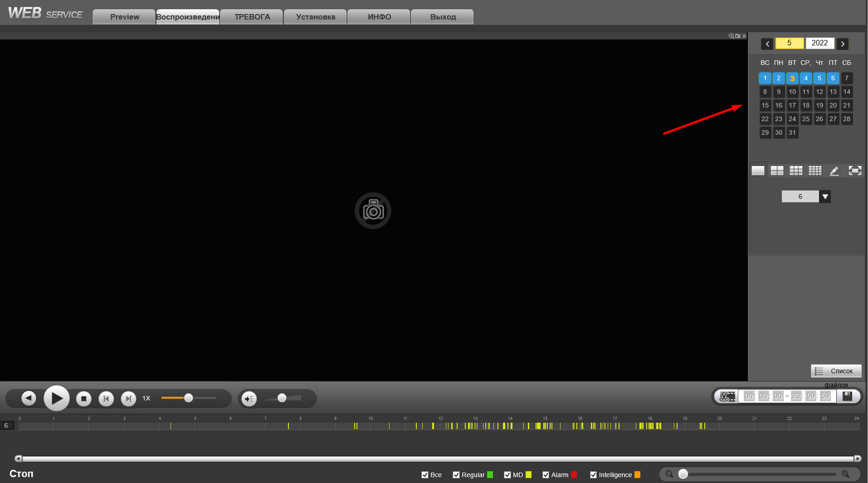Click the channel selector field showing 6
The image size is (868, 483).
pos(800,196)
